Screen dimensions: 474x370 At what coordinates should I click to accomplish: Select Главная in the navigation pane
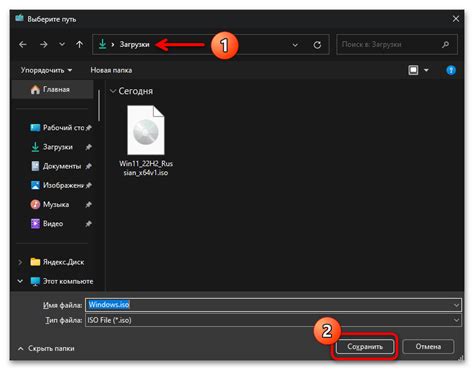pyautogui.click(x=53, y=89)
